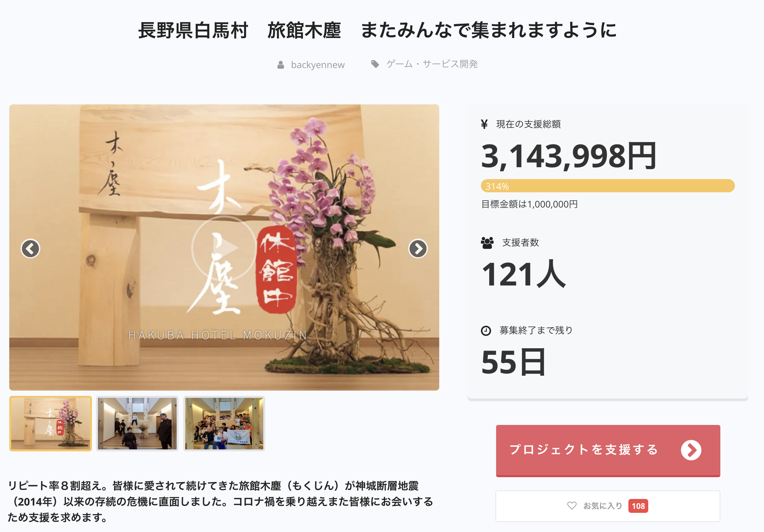Click the heart icon for favorites

(x=572, y=506)
